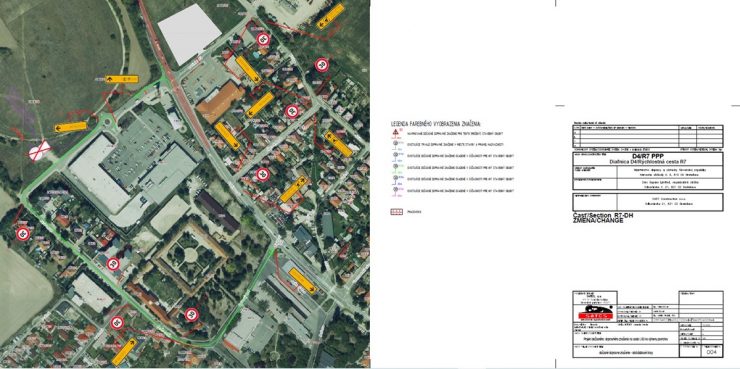Image resolution: width=740 pixels, height=369 pixels.
Task: Select the yellow detour arrow on the long parking lot
Action: (x=303, y=281)
